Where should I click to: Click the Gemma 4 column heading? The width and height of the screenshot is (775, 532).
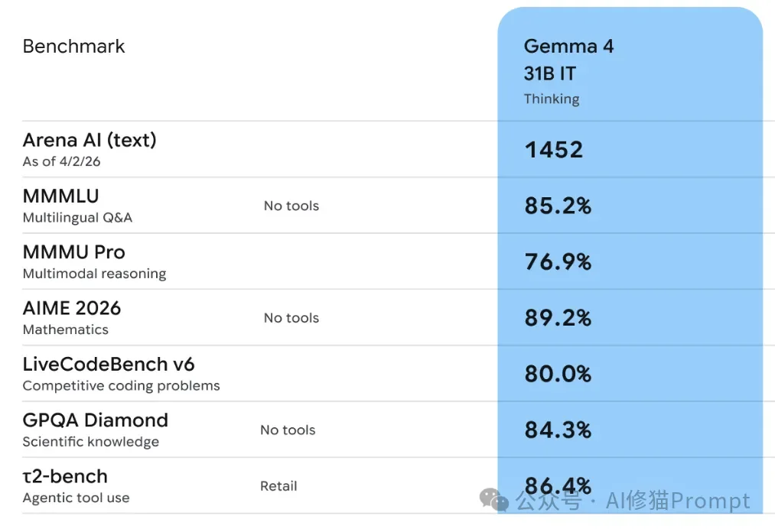tap(568, 46)
